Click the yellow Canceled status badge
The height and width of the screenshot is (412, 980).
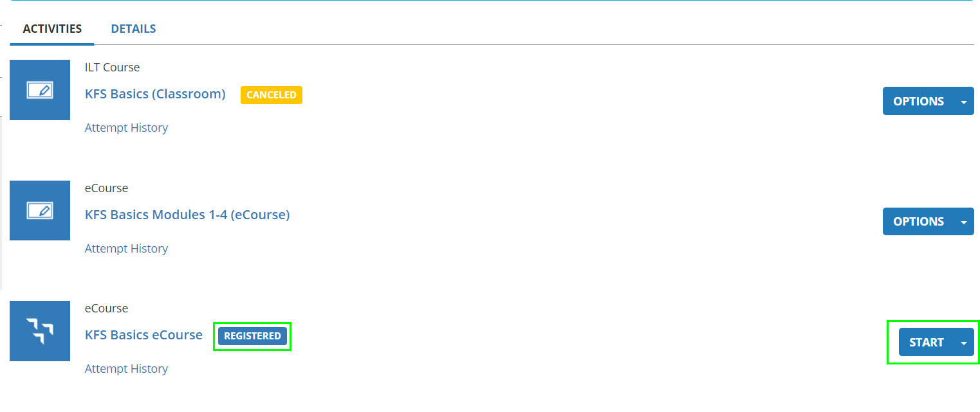tap(271, 95)
